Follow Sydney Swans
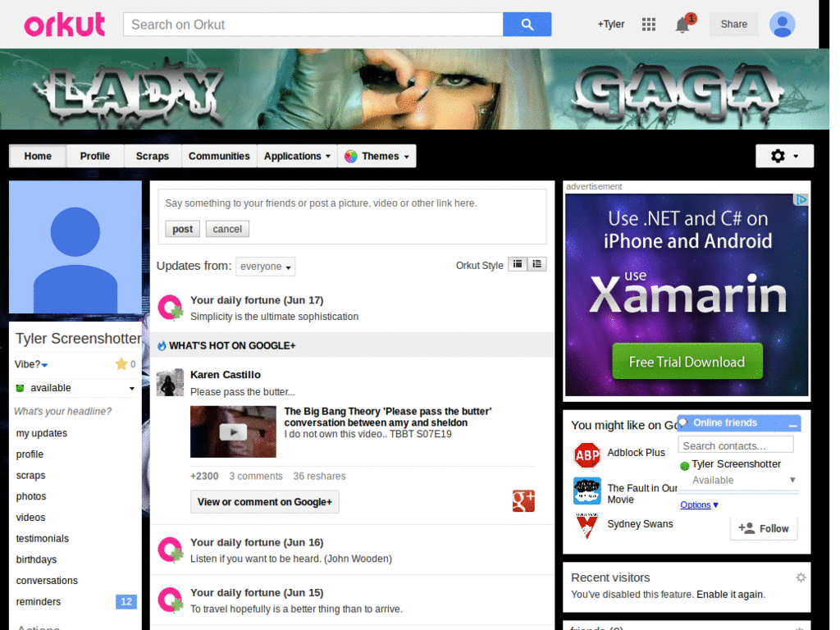 click(764, 529)
